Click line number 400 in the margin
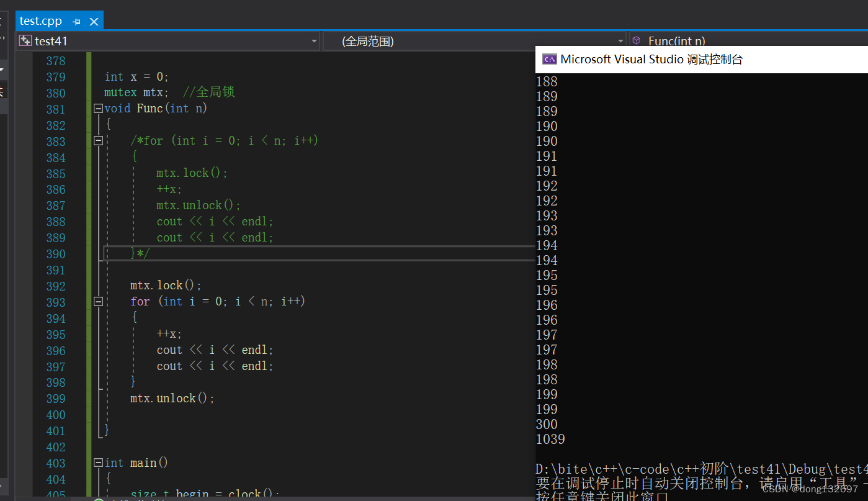 point(56,415)
